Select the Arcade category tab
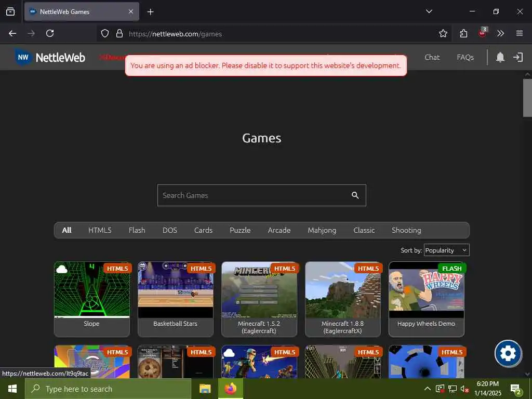Screen dimensions: 532x399 pyautogui.click(x=279, y=230)
